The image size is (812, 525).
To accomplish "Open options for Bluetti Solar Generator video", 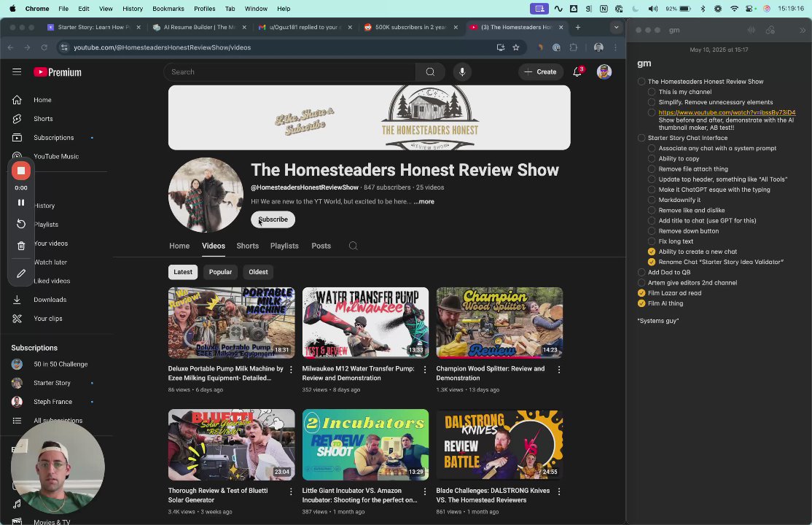I will point(291,491).
